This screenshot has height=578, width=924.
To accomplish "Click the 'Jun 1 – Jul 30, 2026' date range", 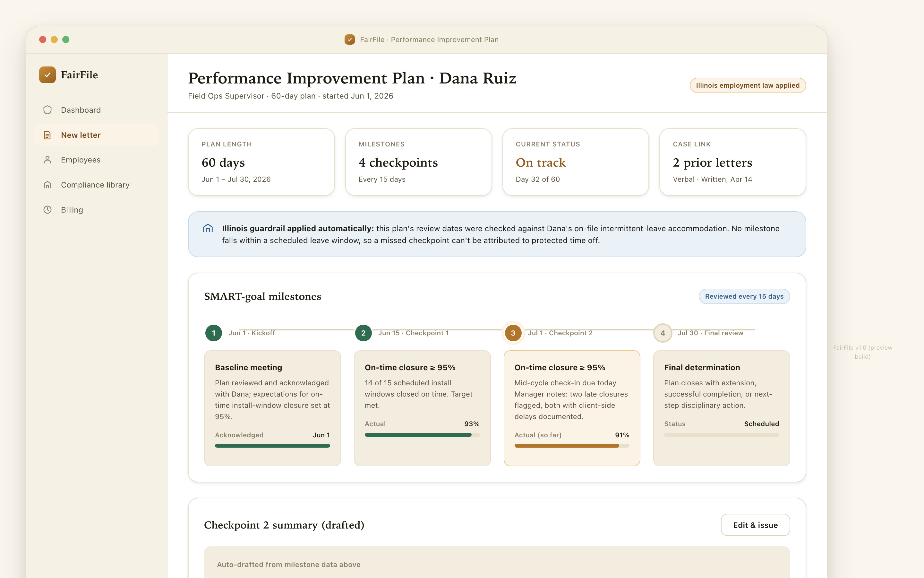I will click(236, 179).
